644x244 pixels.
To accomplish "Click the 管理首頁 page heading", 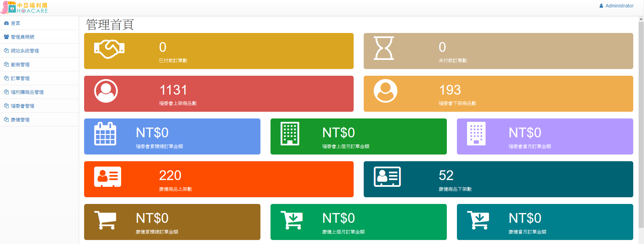I will pos(110,25).
